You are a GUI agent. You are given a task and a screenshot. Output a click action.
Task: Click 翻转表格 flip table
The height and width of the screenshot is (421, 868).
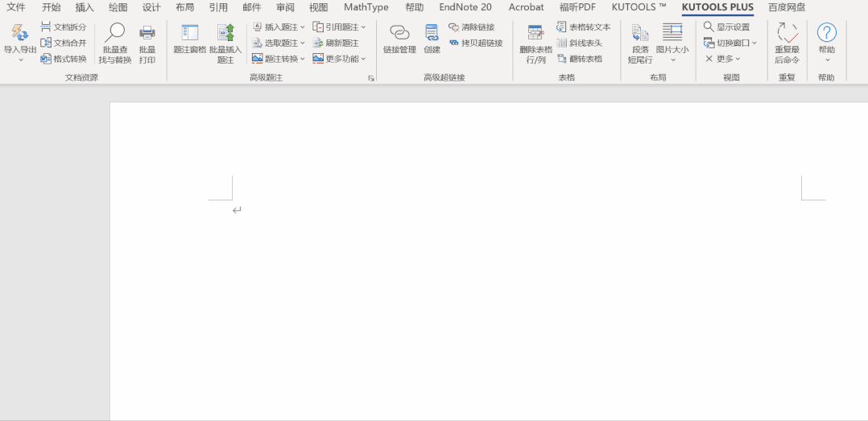pyautogui.click(x=580, y=59)
